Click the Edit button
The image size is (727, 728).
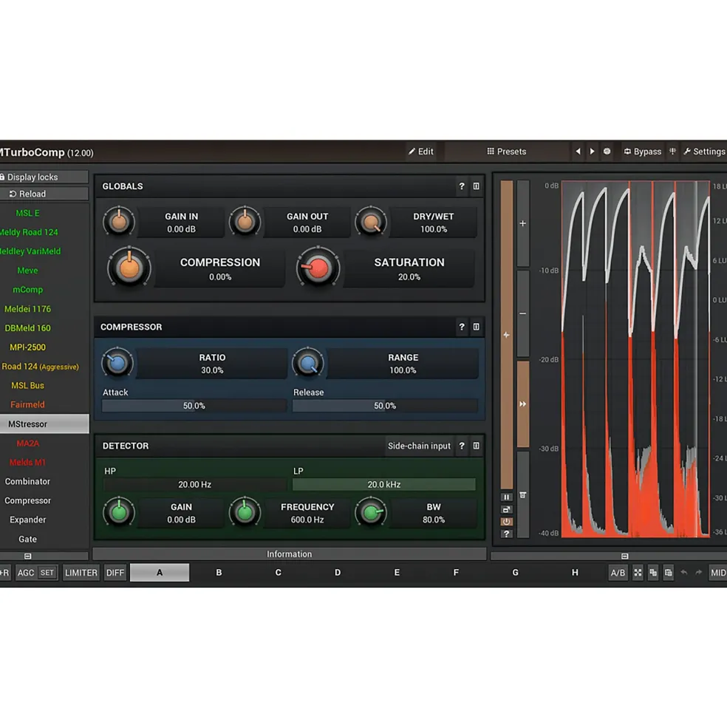click(x=421, y=152)
